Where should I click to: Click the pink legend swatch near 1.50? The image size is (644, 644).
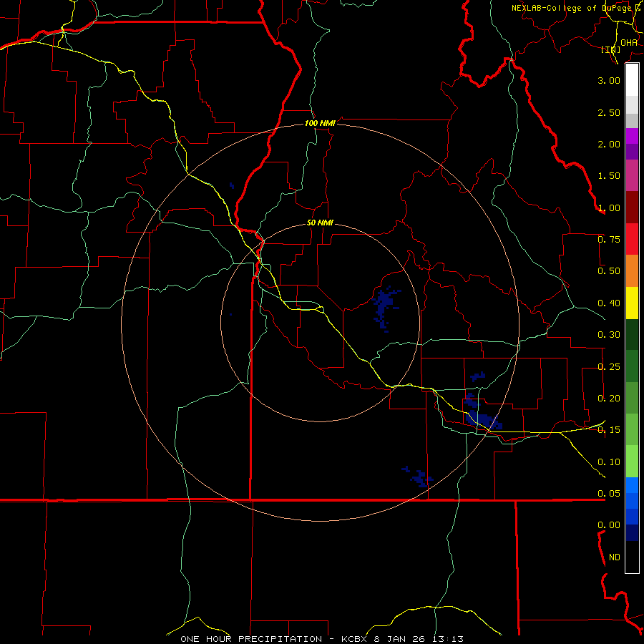(x=632, y=175)
